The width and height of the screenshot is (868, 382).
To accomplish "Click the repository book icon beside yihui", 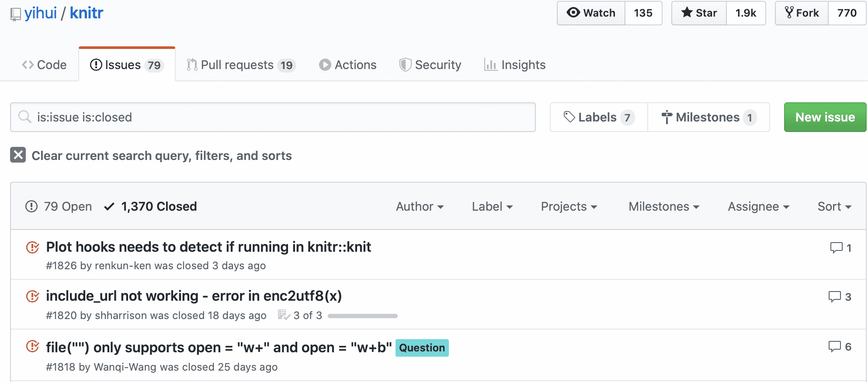I will (x=15, y=14).
